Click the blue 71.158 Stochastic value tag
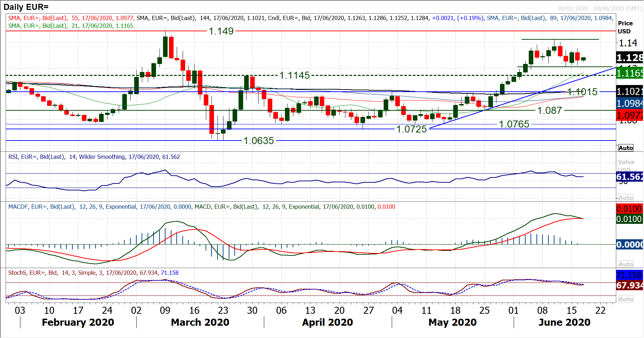The image size is (644, 338). point(630,275)
